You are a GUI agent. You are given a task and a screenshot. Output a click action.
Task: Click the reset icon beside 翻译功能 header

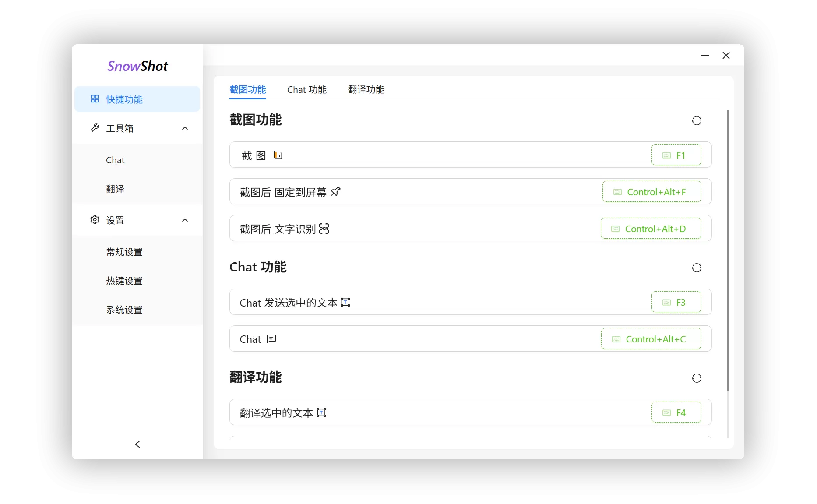(696, 378)
